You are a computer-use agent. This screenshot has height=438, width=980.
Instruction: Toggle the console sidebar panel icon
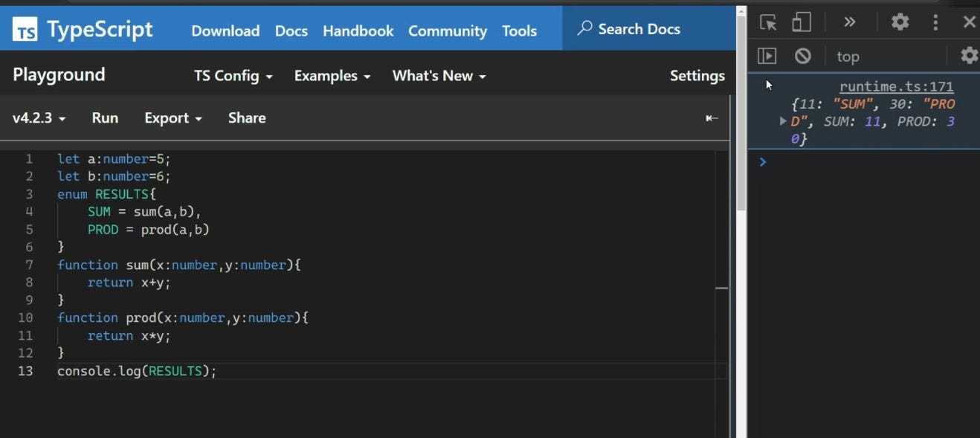coord(767,56)
